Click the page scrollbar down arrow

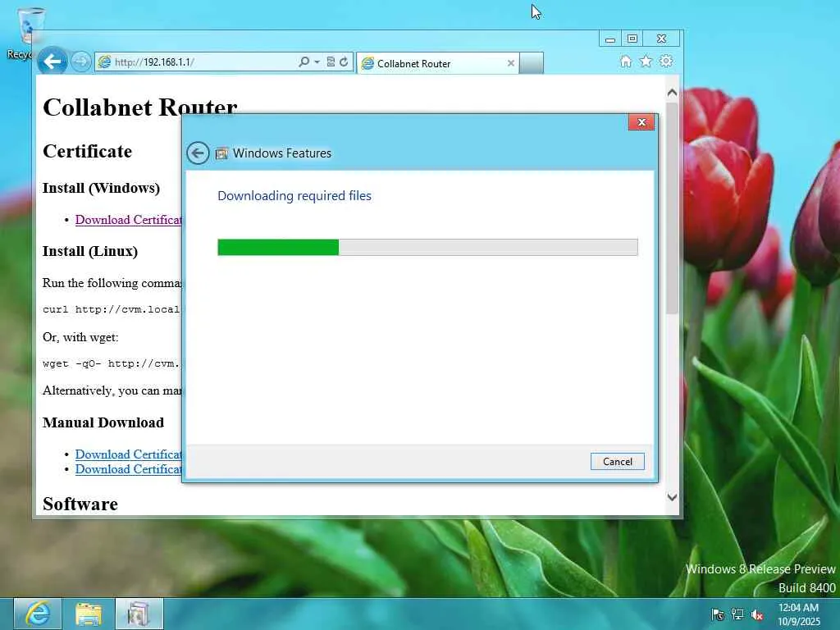[x=673, y=497]
